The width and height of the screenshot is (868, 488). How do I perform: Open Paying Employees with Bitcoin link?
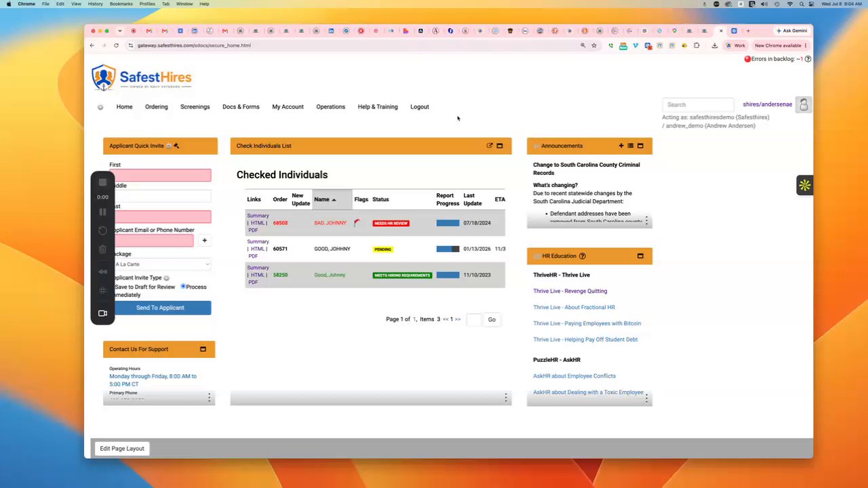click(x=587, y=323)
